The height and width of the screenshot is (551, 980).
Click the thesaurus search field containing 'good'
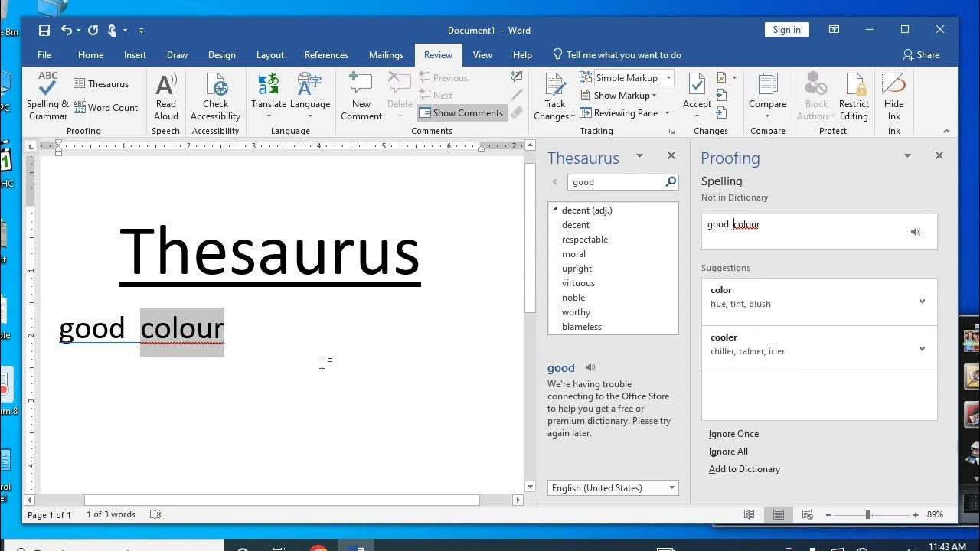tap(616, 182)
